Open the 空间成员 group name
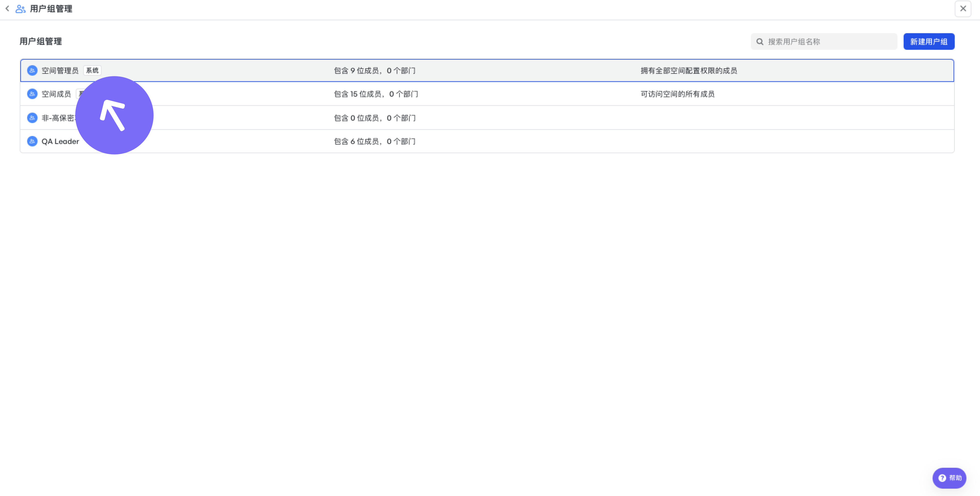This screenshot has height=496, width=980. [x=56, y=94]
